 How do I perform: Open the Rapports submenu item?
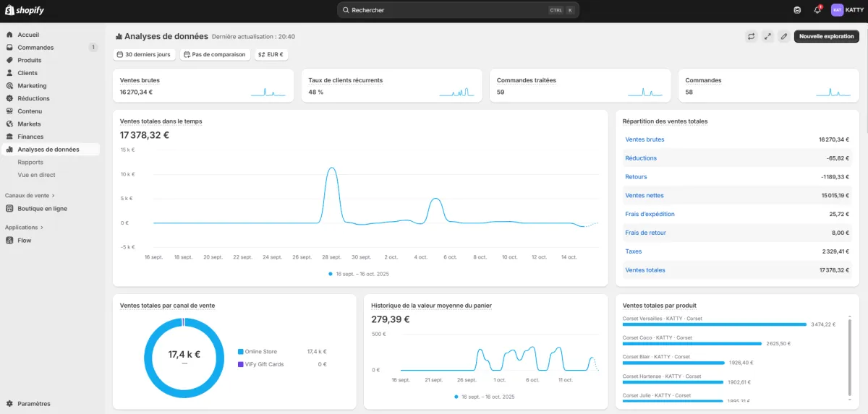pyautogui.click(x=30, y=163)
